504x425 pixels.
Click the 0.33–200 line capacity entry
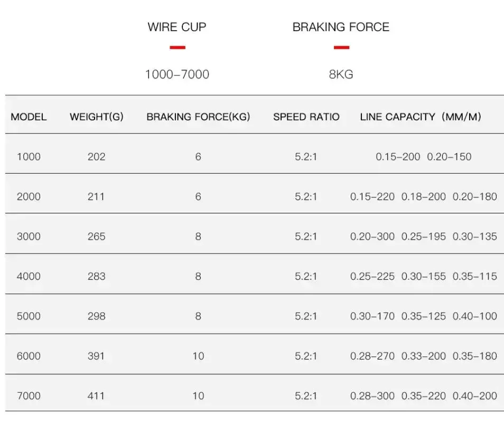(423, 356)
